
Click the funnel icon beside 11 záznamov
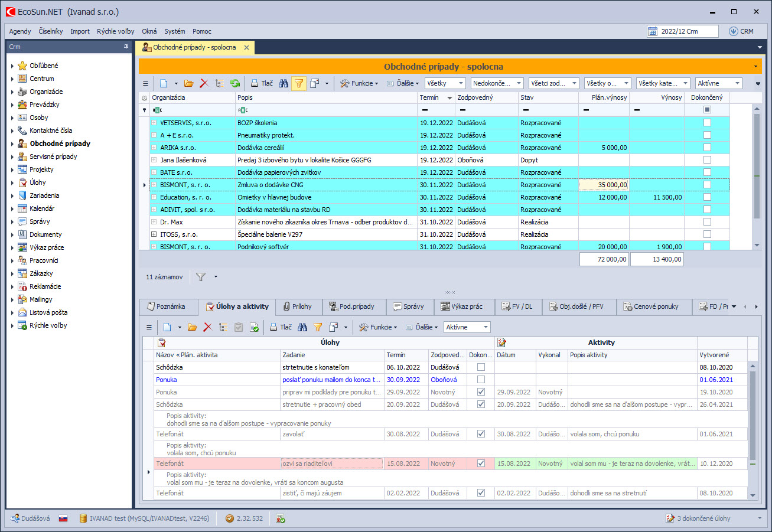coord(201,276)
